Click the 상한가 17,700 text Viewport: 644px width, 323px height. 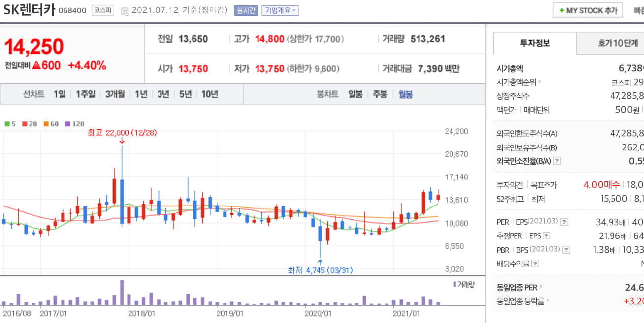coord(315,39)
